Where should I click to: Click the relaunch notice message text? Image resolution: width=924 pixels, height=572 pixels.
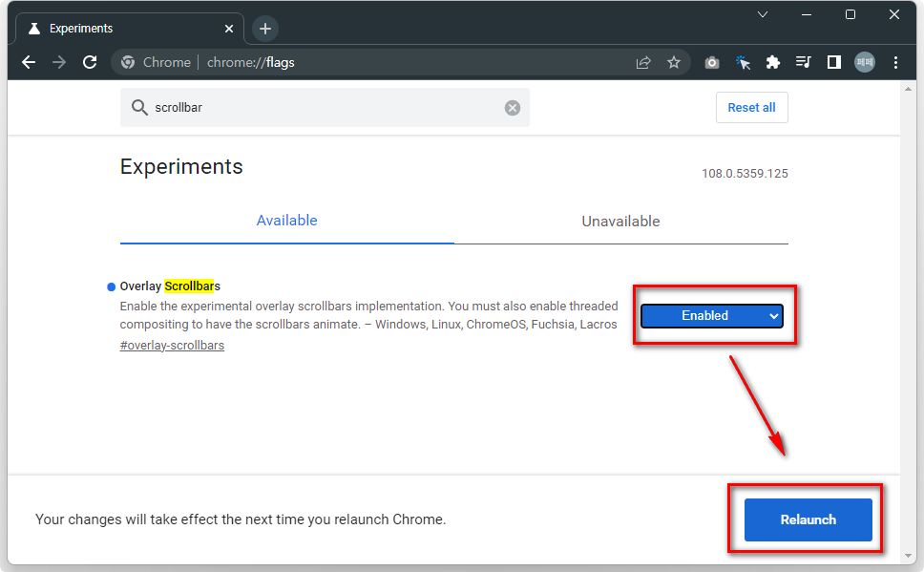[241, 519]
